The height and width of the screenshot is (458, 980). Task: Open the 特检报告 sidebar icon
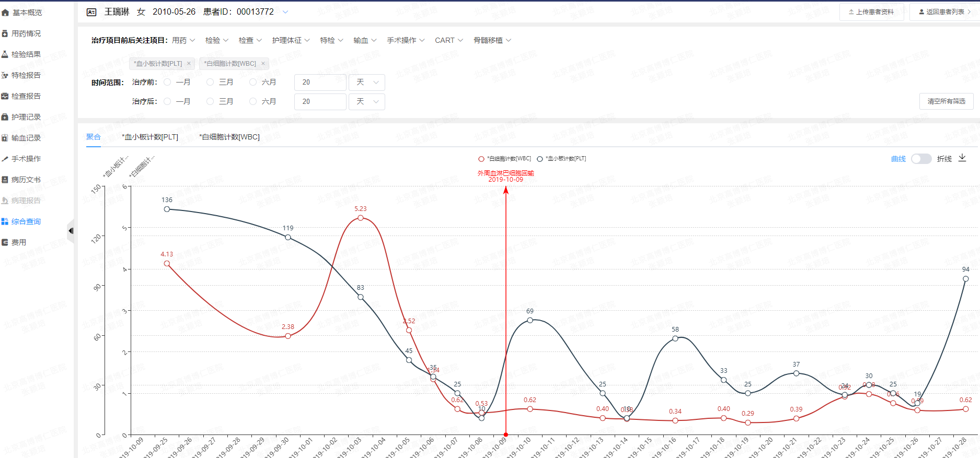pos(5,75)
